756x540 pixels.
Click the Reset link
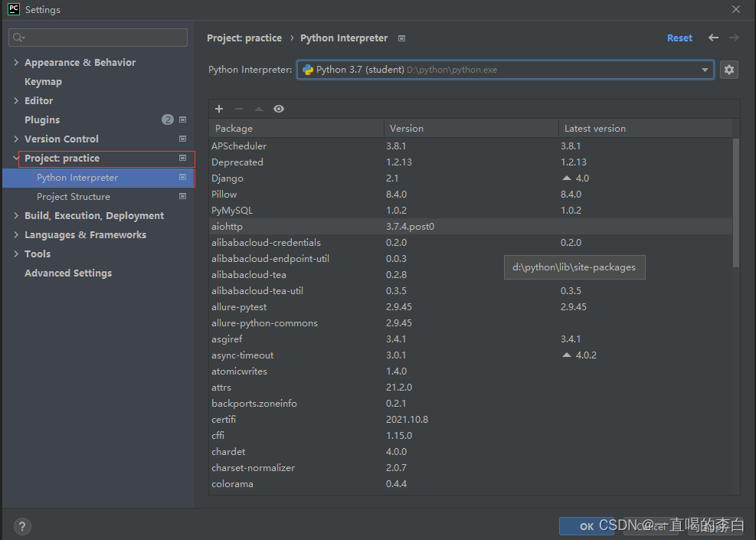pos(679,38)
